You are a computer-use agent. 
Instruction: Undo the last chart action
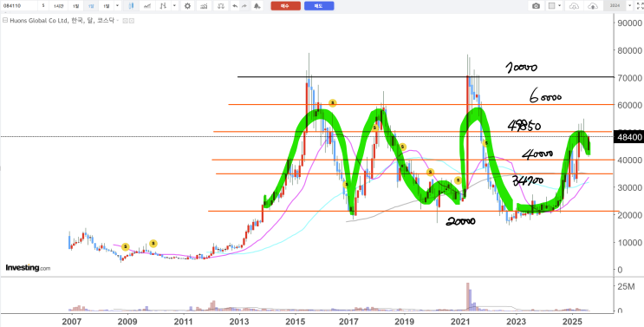[235, 6]
